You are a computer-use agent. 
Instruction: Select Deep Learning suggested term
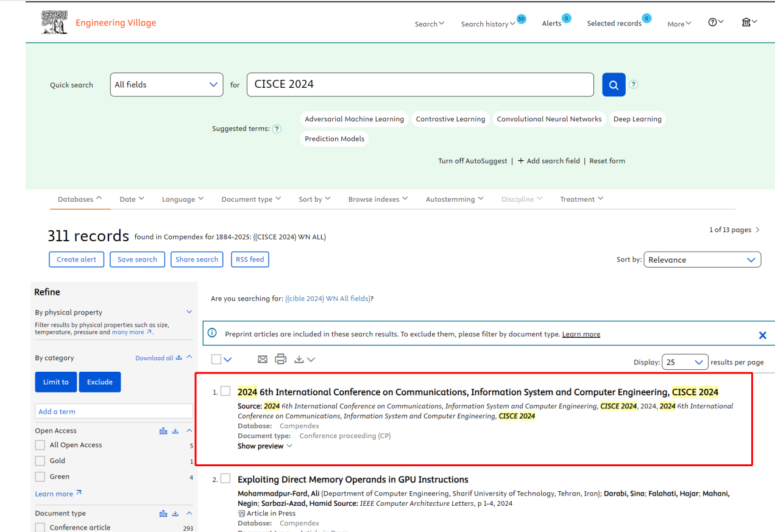[637, 119]
